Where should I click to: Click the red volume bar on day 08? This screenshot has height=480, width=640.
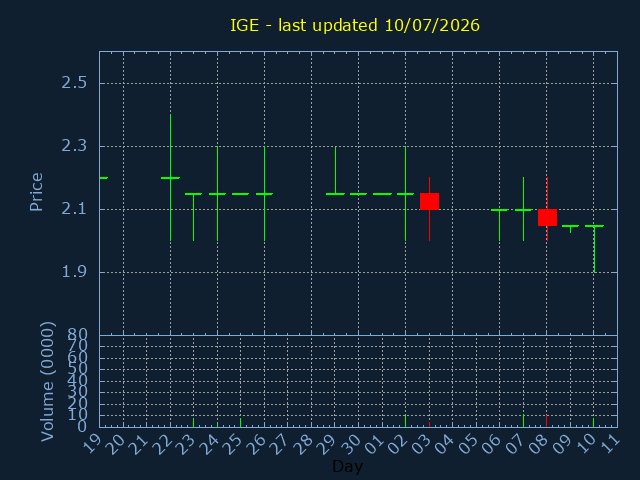point(547,421)
